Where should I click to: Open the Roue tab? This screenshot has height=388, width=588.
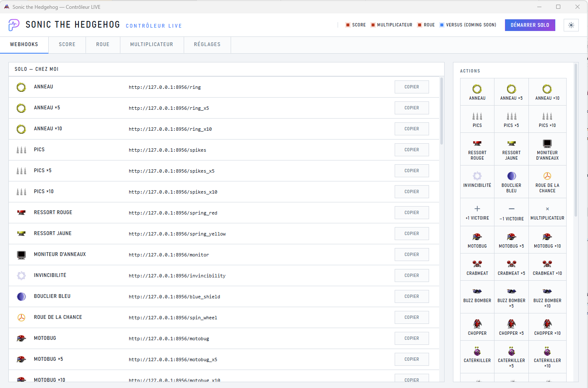pos(103,45)
